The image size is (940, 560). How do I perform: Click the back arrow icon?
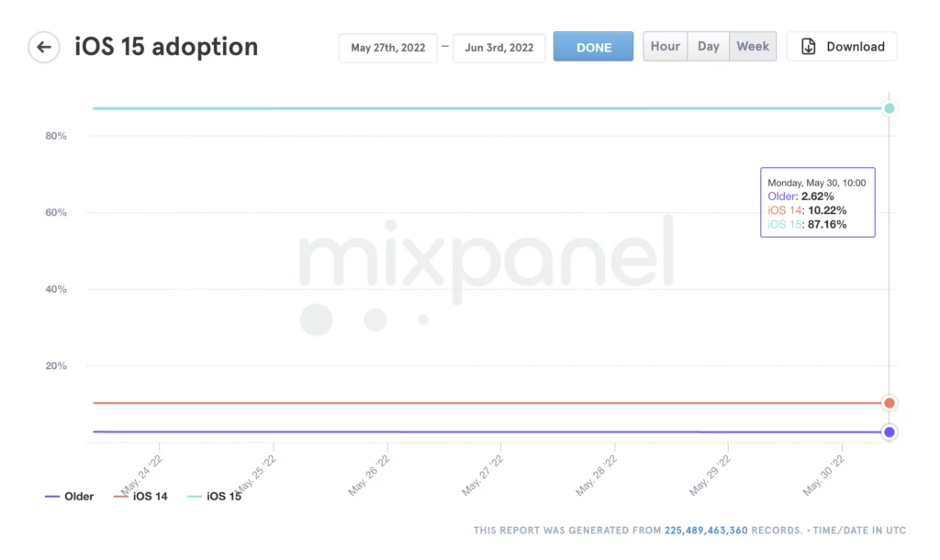pos(43,47)
